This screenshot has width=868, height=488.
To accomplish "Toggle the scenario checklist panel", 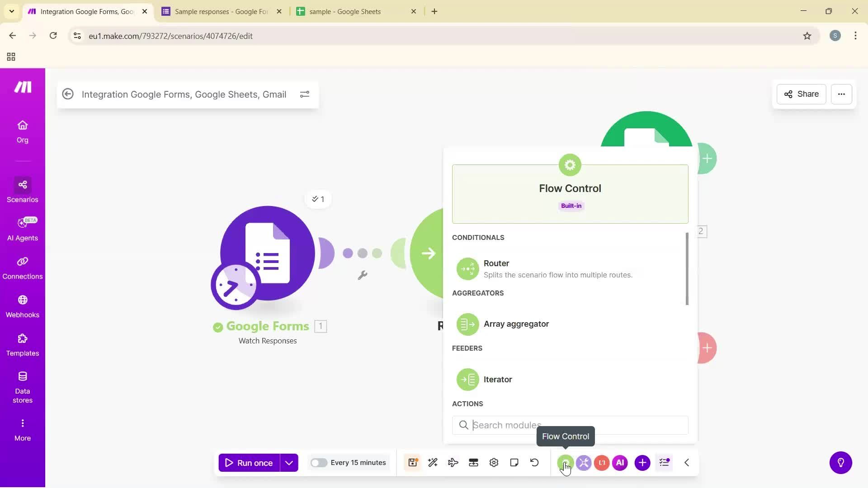I will pos(664,462).
